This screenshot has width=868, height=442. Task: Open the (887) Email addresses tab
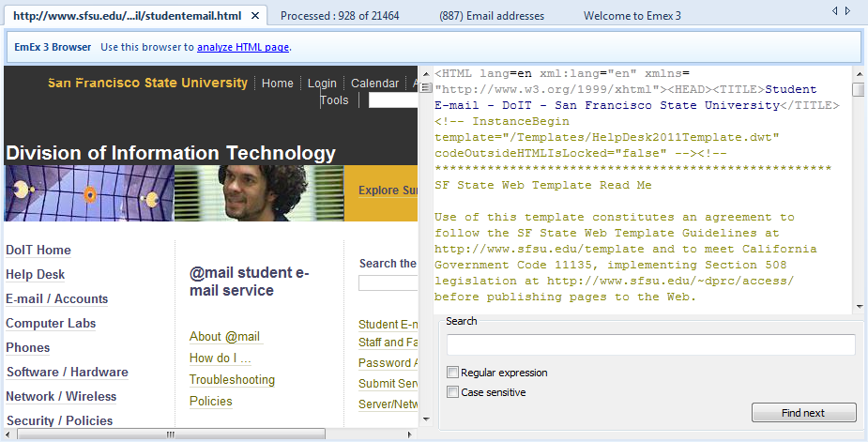(x=492, y=16)
